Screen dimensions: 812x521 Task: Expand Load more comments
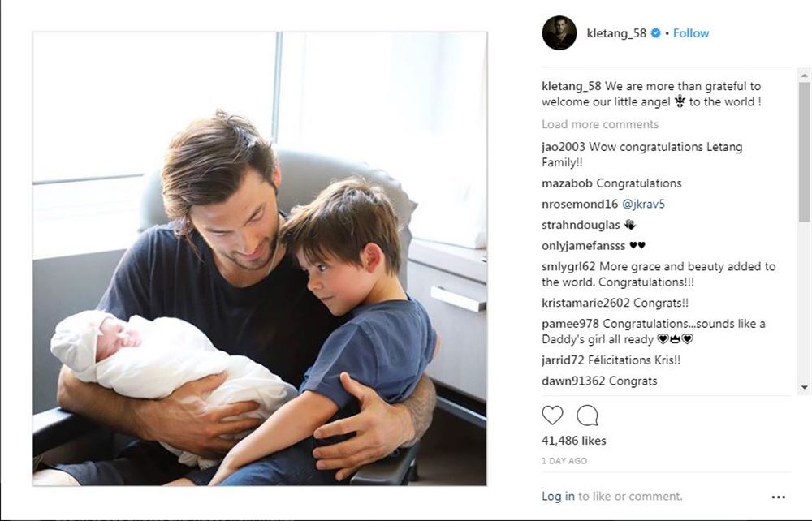600,124
